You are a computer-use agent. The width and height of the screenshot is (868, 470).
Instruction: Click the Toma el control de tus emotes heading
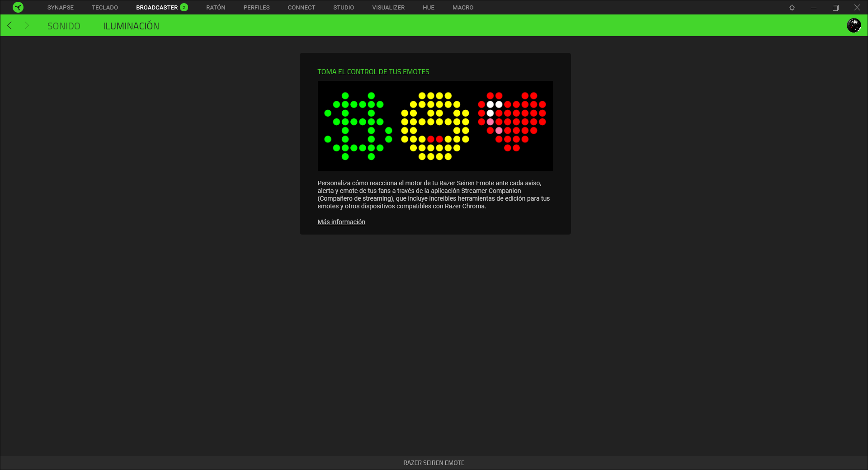373,72
